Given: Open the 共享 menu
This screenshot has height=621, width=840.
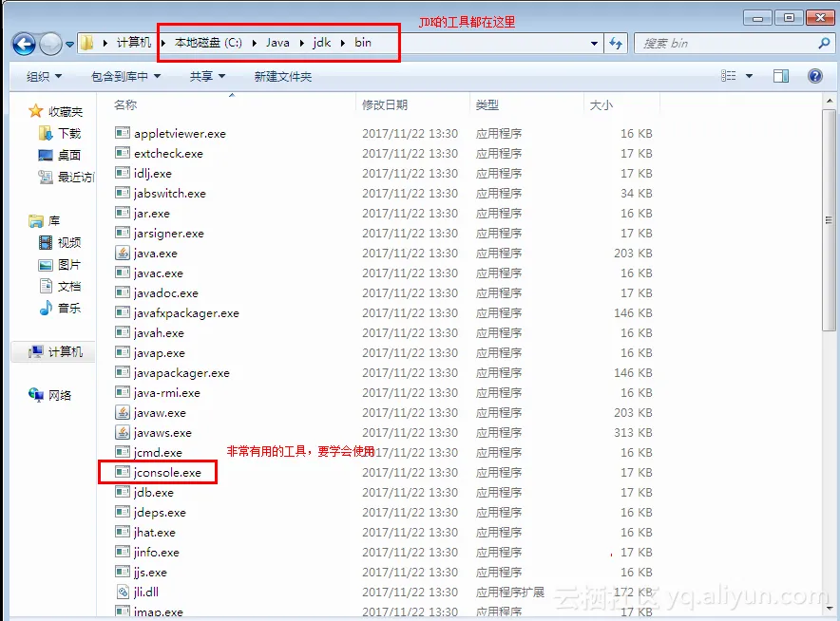Looking at the screenshot, I should [207, 77].
